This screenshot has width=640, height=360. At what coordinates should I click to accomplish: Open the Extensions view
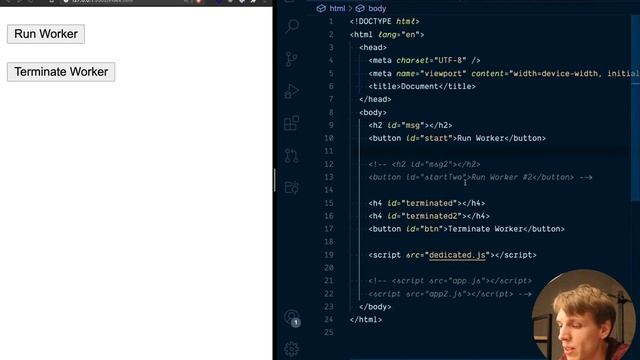pyautogui.click(x=292, y=123)
